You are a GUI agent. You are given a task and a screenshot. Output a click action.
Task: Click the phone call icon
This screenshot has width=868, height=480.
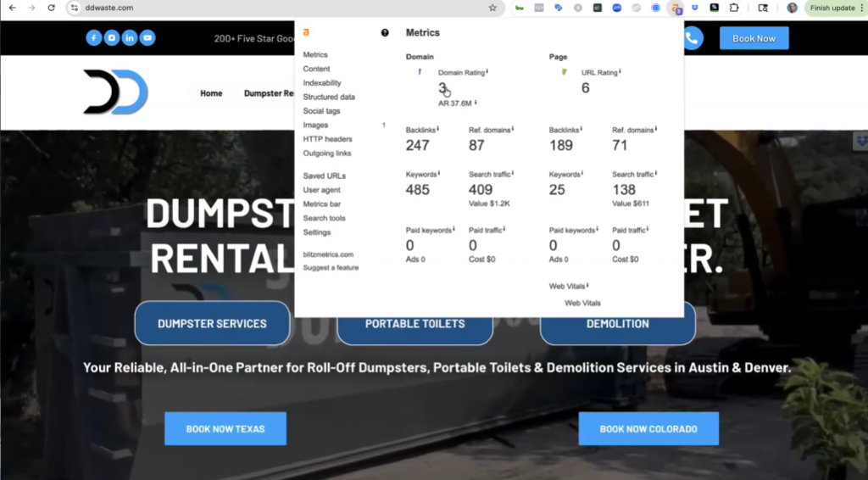coord(692,38)
